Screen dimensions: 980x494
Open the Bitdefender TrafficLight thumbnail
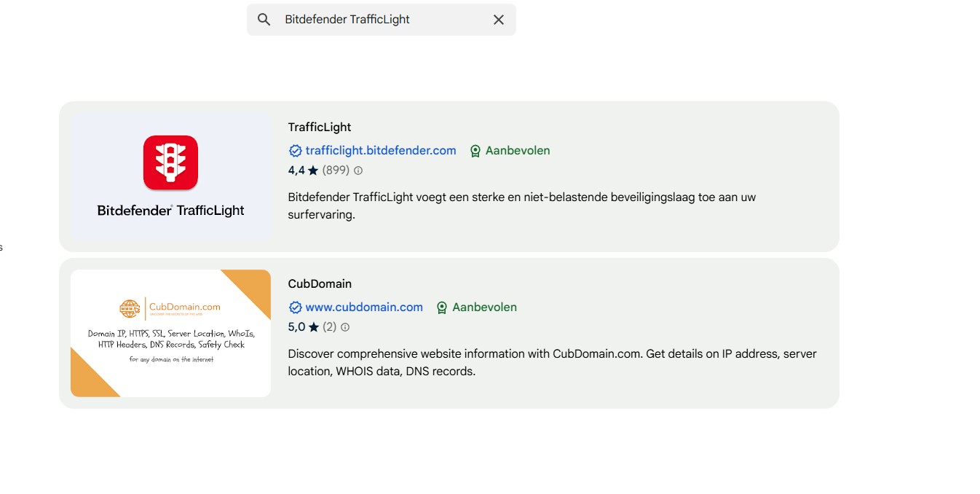coord(171,177)
